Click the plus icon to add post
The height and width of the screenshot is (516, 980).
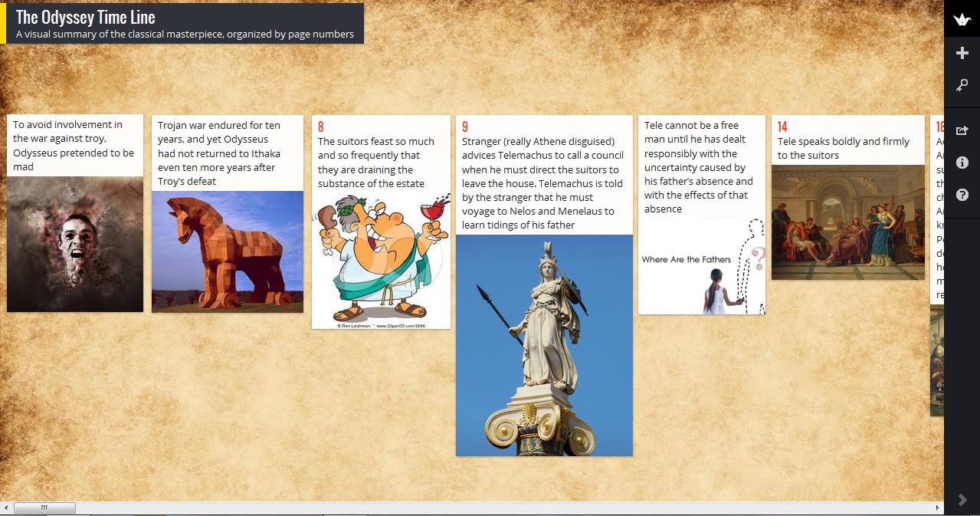click(x=962, y=53)
